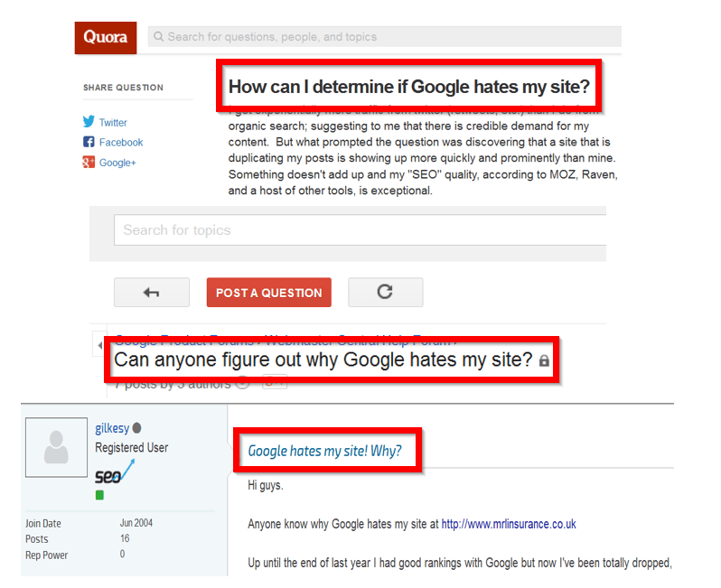This screenshot has width=721, height=588.
Task: Click the green reputation square
Action: [x=99, y=495]
